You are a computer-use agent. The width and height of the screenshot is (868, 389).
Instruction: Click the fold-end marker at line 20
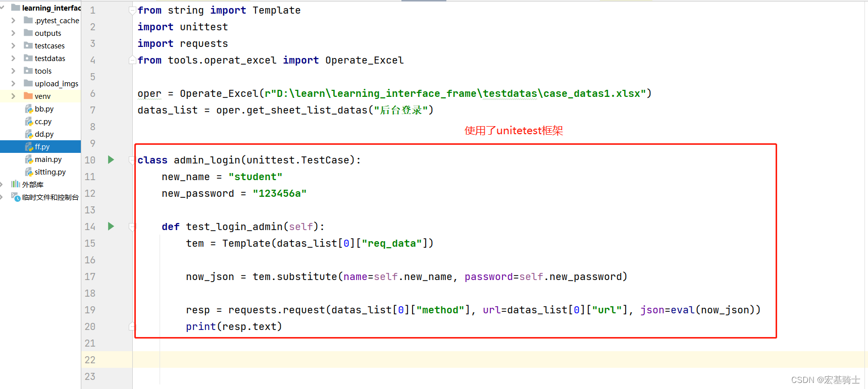click(x=132, y=326)
